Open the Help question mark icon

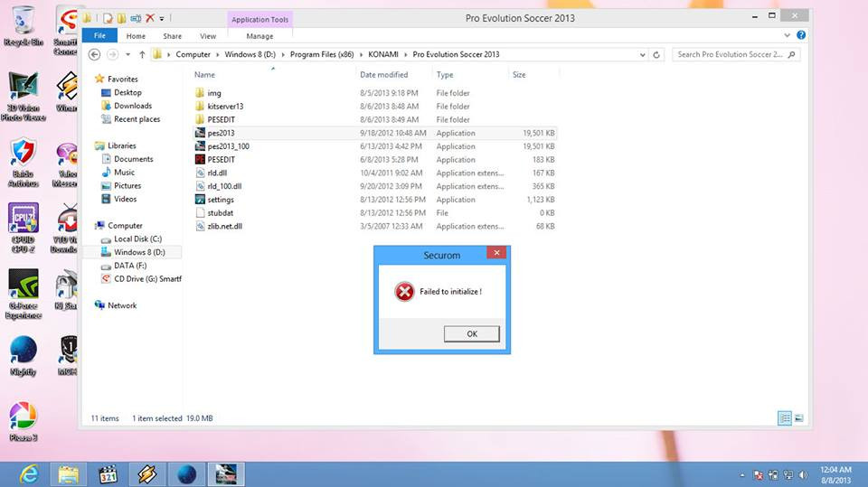coord(801,35)
